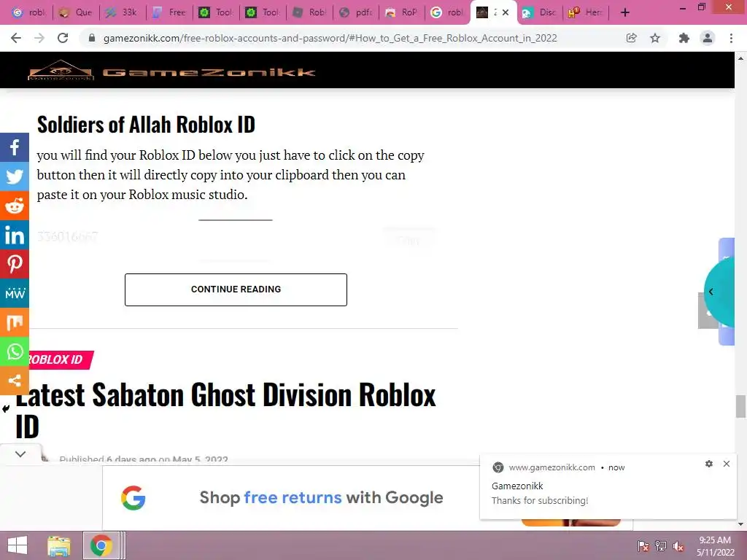
Task: Open the Chrome extensions puzzle icon
Action: [684, 38]
